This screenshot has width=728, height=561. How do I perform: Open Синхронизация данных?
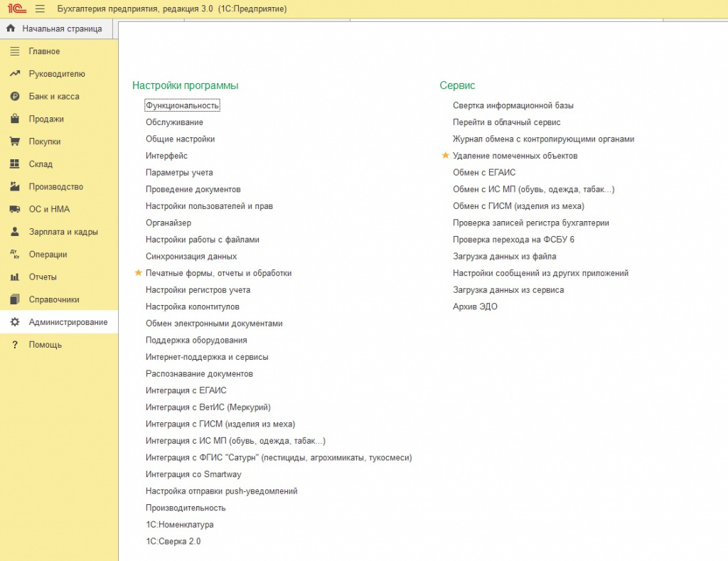(x=191, y=256)
